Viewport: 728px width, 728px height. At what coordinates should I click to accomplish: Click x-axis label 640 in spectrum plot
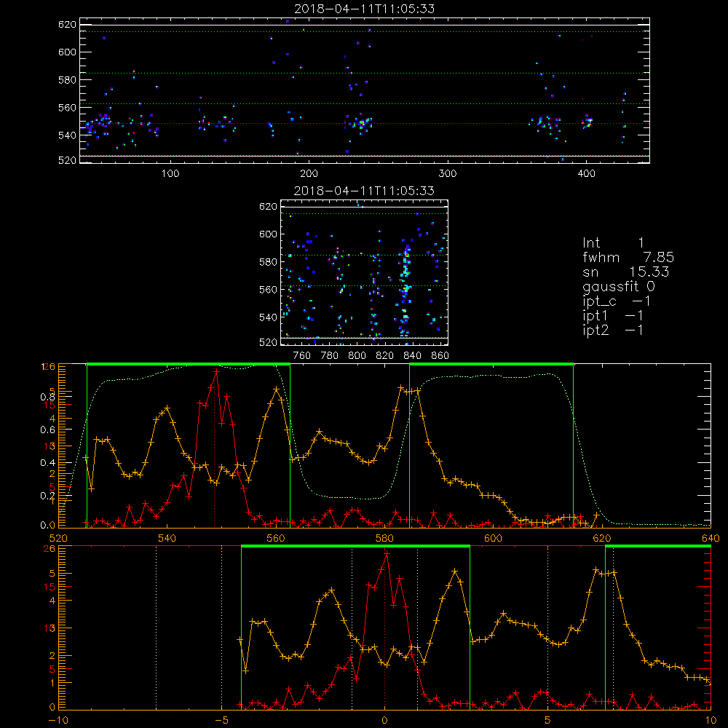point(711,538)
